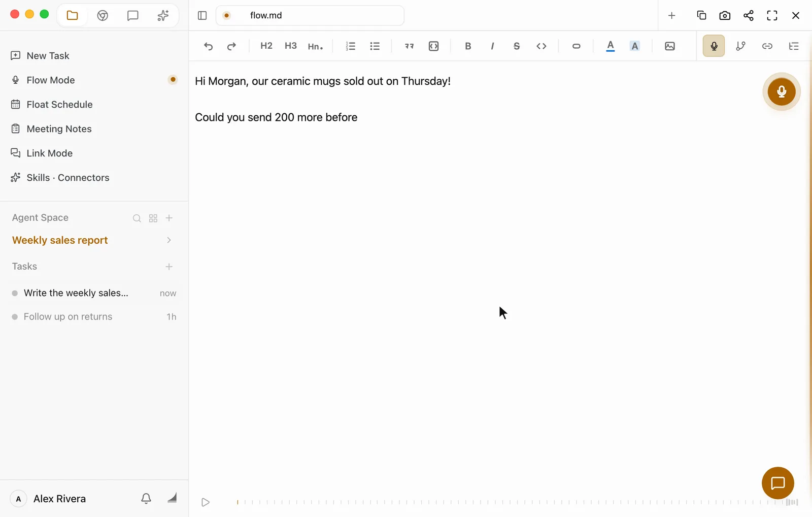Insert a hyperlink via link icon
This screenshot has width=812, height=517.
coord(767,46)
